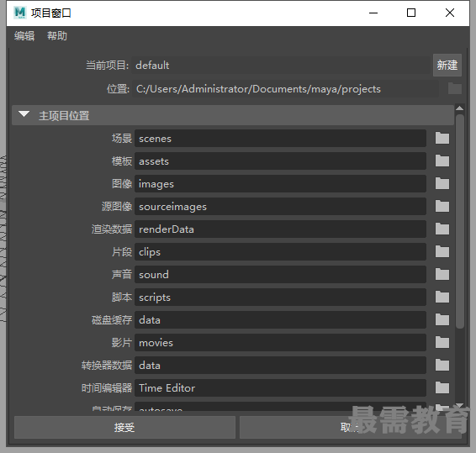Open folder browser next to 位置 path
The width and height of the screenshot is (476, 453).
point(455,88)
